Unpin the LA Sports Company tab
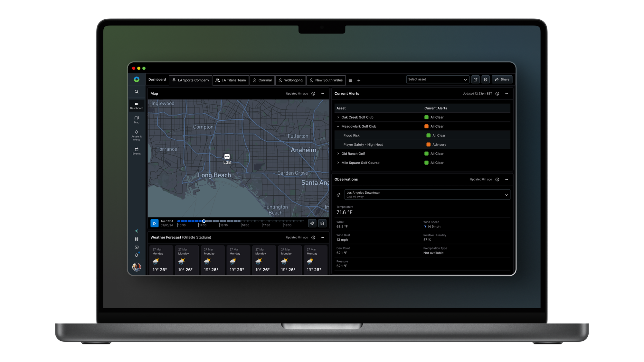This screenshot has width=644, height=362. [x=174, y=80]
